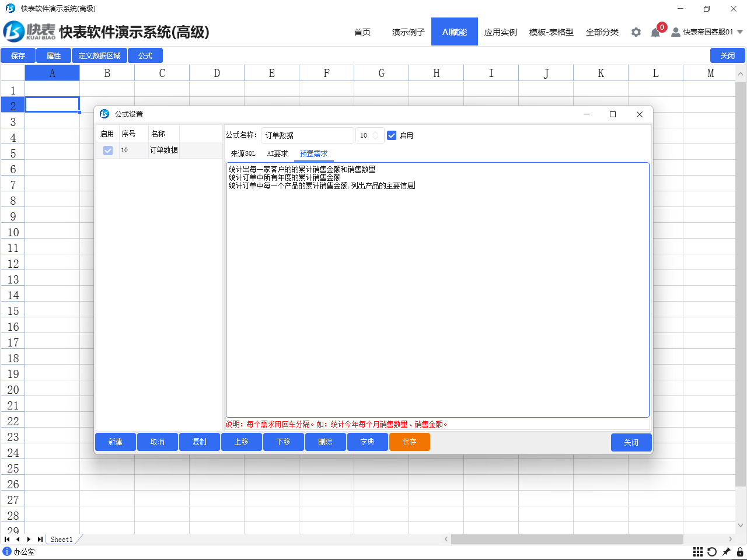747x560 pixels.
Task: Select column header A in spreadsheet
Action: click(53, 73)
